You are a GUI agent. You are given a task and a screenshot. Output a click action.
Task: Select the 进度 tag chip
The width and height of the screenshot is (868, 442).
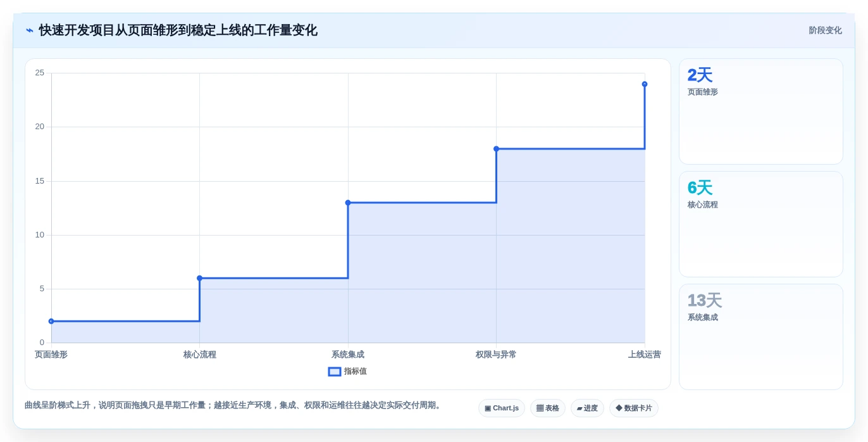click(587, 408)
